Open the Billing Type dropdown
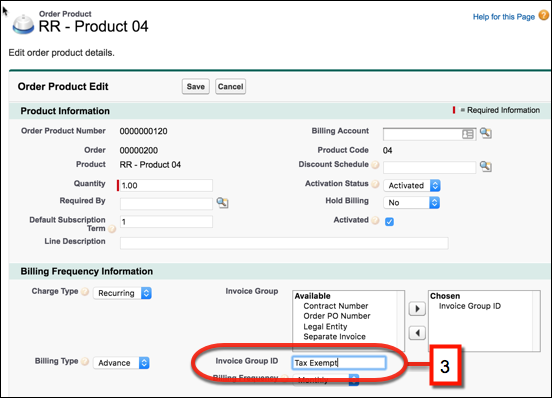Image resolution: width=552 pixels, height=398 pixels. pyautogui.click(x=121, y=363)
